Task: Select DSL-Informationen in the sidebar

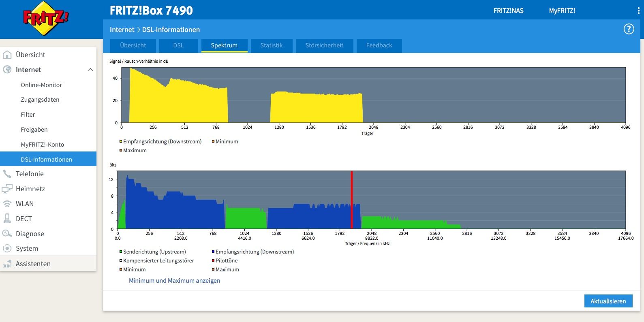Action: pos(48,159)
